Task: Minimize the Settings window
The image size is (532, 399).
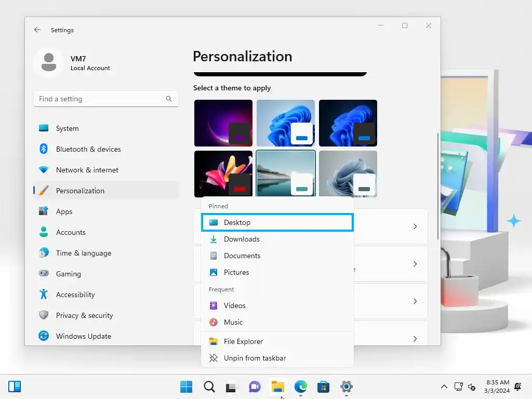Action: pyautogui.click(x=381, y=25)
